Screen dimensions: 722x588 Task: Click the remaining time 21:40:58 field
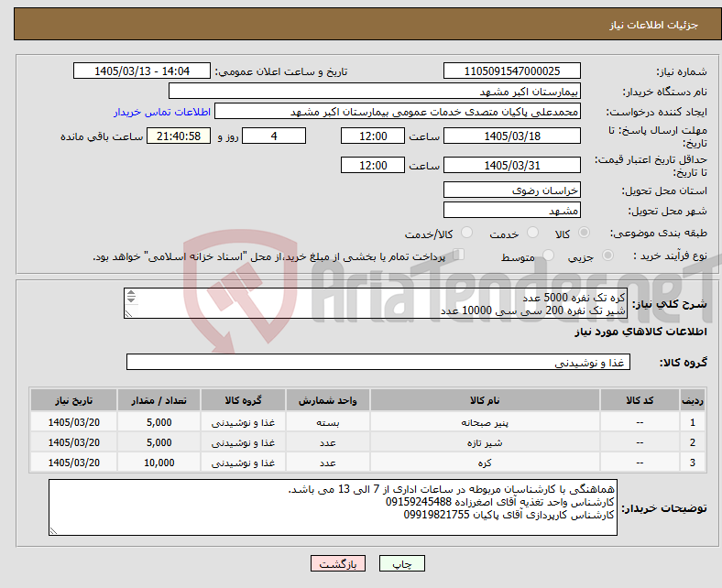point(179,136)
